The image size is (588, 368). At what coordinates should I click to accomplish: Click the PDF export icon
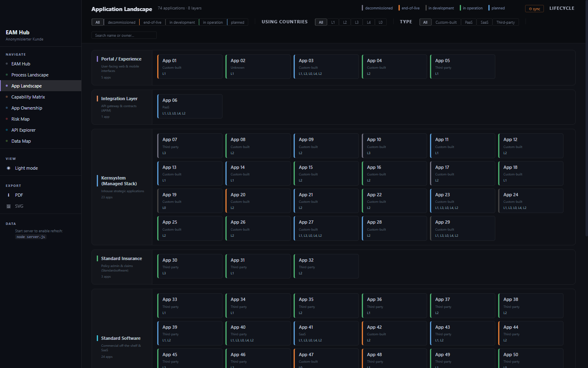9,195
